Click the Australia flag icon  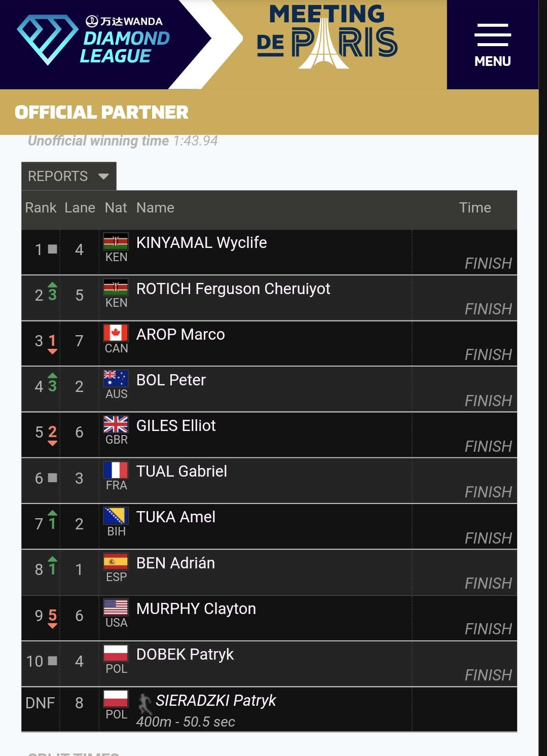[x=116, y=379]
